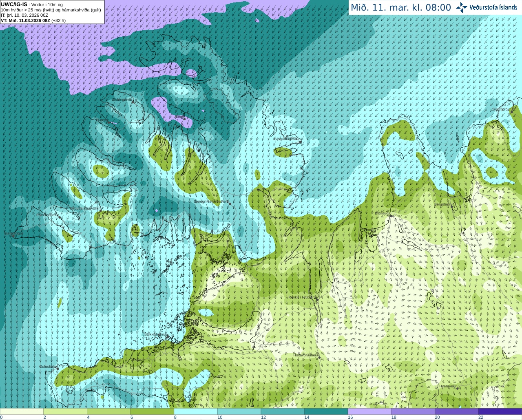Click the Gufuskálar station label
Viewport: 522px width, 420px height.
click(x=48, y=367)
